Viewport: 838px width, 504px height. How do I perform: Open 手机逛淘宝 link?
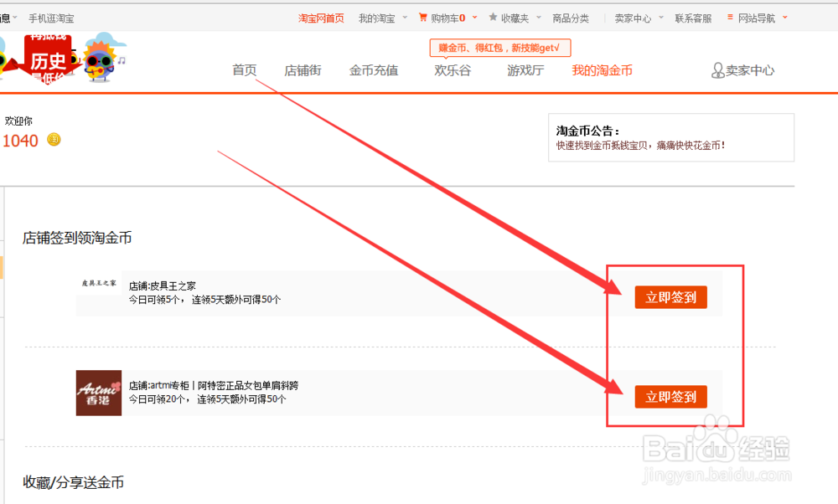tap(51, 18)
